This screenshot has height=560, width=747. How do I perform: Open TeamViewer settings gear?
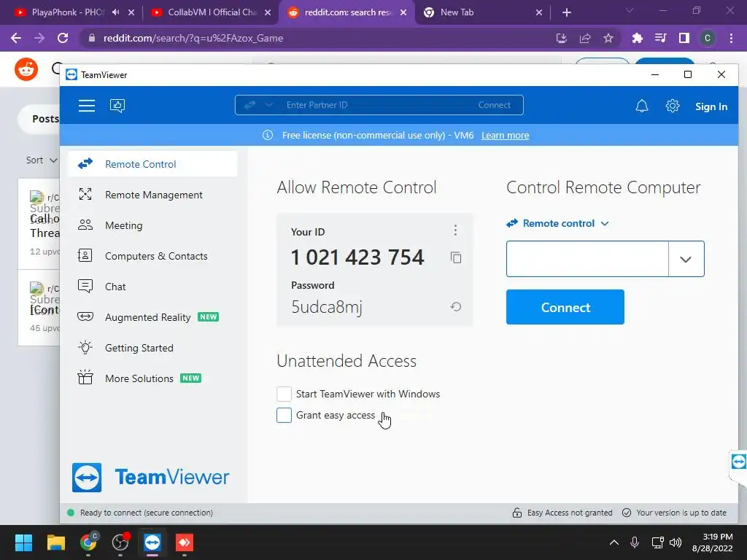(672, 106)
